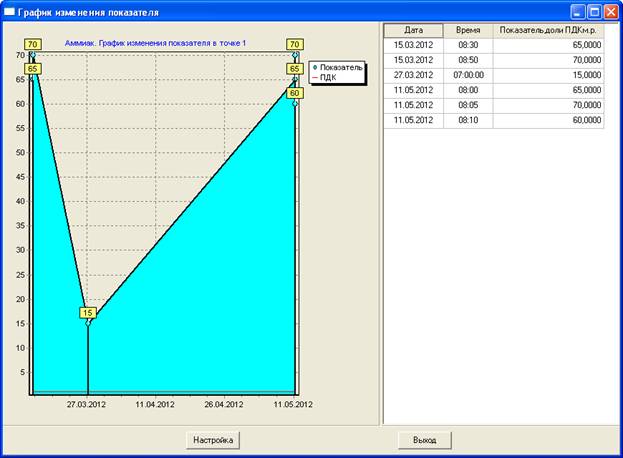
Task: Select the 08:10 time cell
Action: [x=468, y=120]
